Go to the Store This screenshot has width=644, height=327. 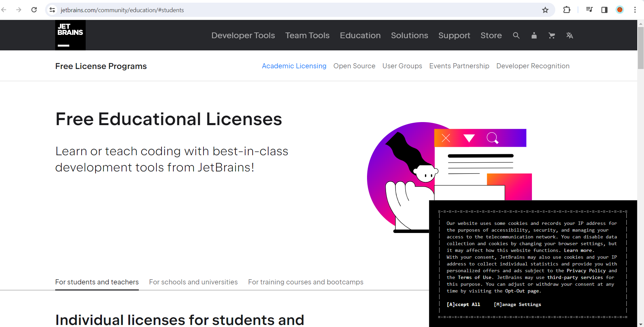[x=491, y=36]
